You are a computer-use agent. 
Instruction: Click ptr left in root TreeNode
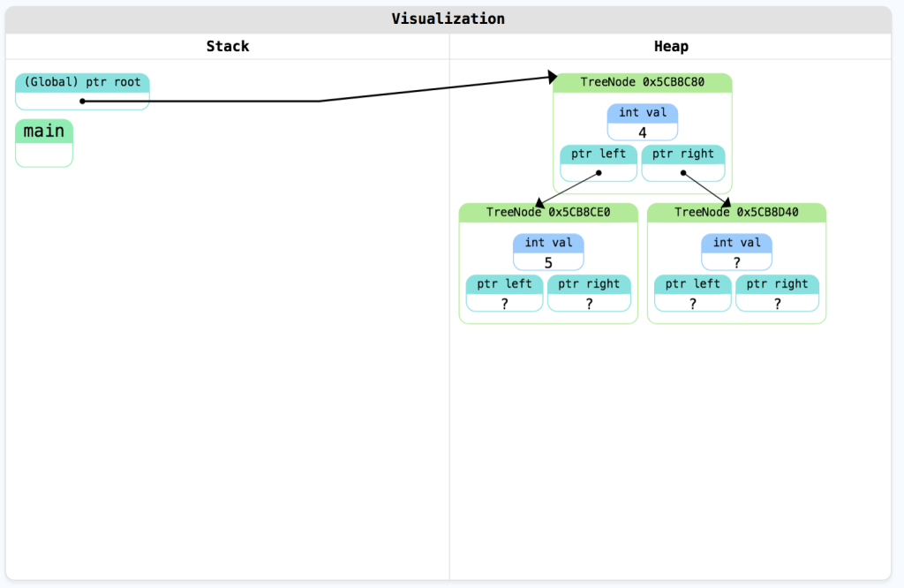(x=598, y=154)
